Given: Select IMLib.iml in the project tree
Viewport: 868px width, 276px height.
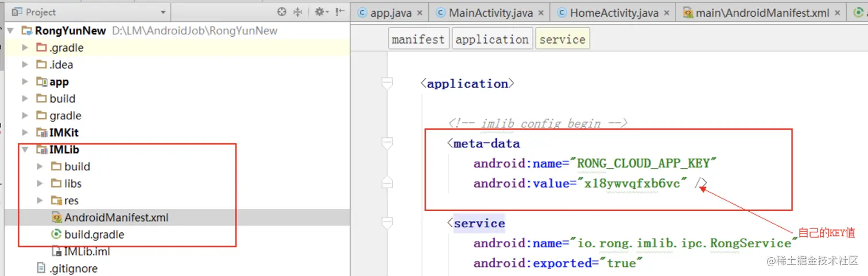Looking at the screenshot, I should tap(87, 251).
